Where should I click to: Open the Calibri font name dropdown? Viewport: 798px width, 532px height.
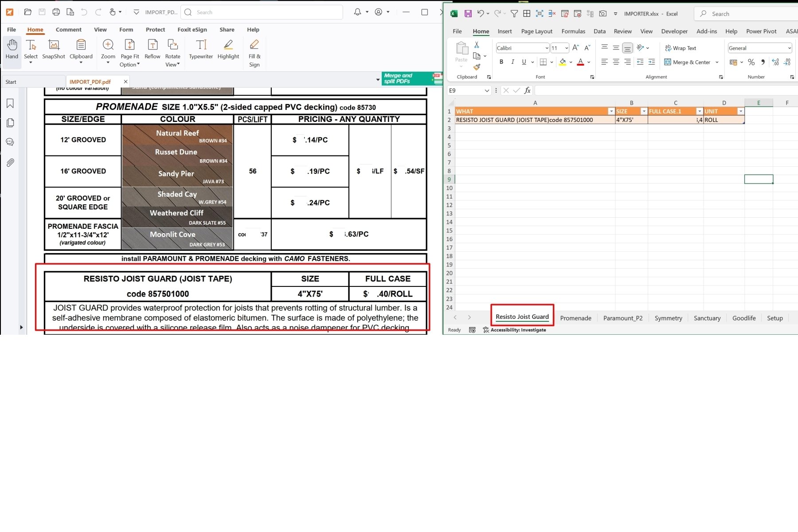coord(546,48)
